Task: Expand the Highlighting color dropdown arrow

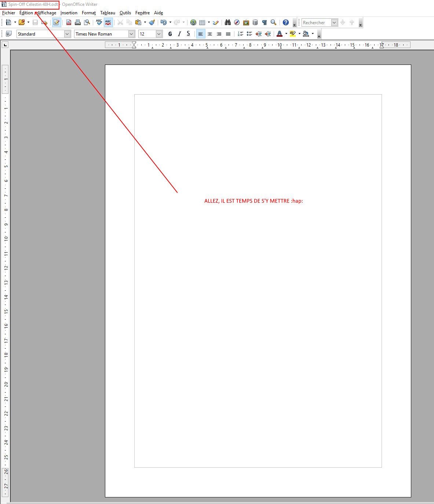Action: click(299, 34)
